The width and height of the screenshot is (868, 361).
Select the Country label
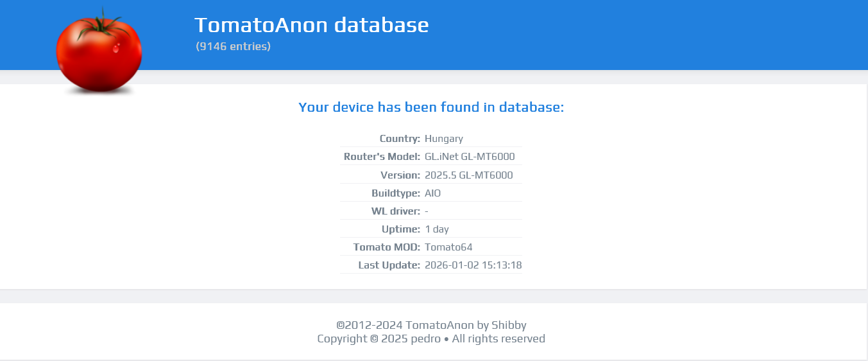click(x=400, y=139)
